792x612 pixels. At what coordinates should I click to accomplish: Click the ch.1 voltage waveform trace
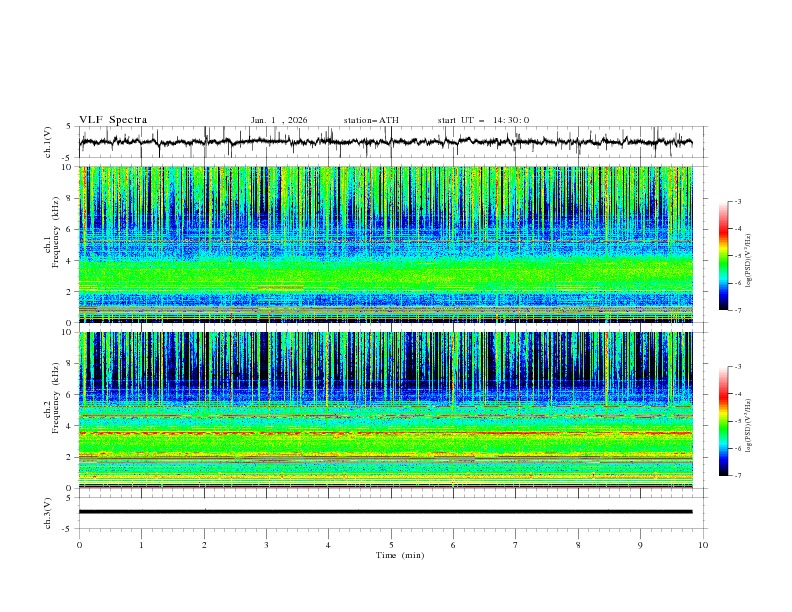click(x=385, y=142)
